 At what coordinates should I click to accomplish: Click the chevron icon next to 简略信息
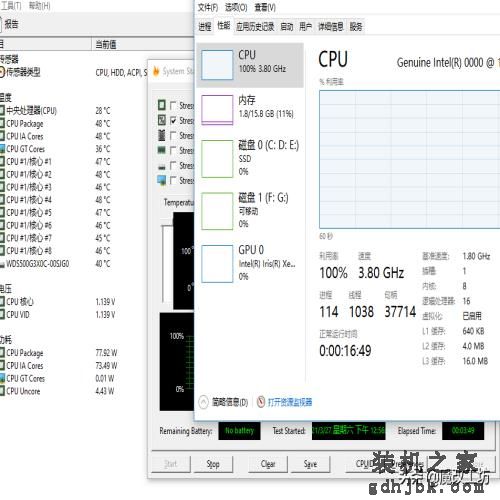[x=204, y=402]
